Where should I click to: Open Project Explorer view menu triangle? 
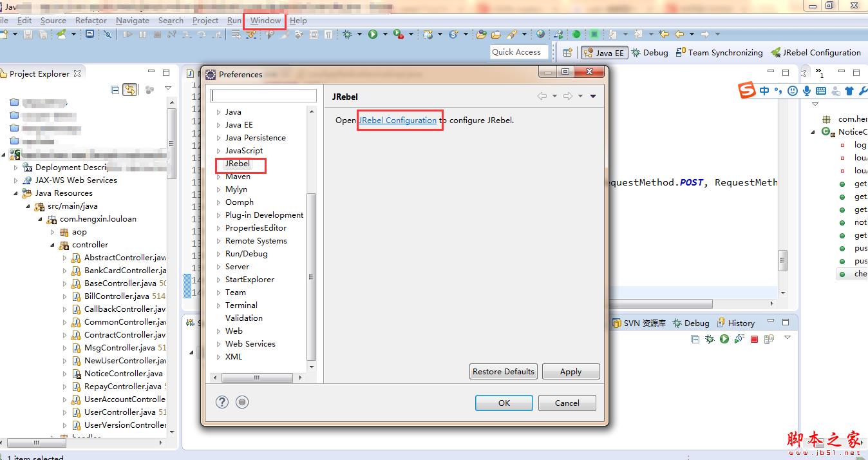pyautogui.click(x=168, y=88)
